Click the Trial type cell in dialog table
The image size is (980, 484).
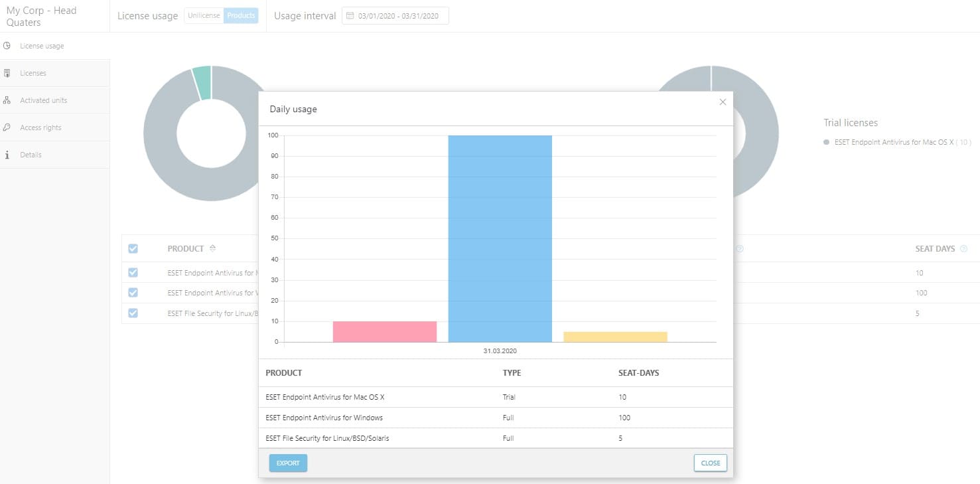tap(509, 397)
